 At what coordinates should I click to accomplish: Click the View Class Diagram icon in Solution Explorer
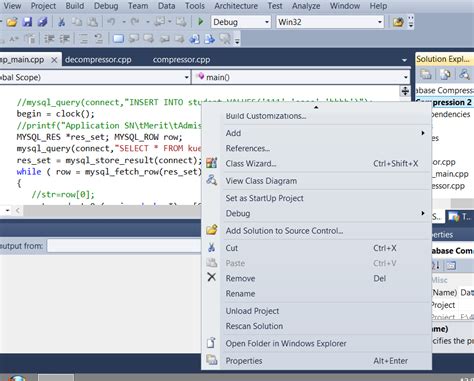[x=464, y=74]
